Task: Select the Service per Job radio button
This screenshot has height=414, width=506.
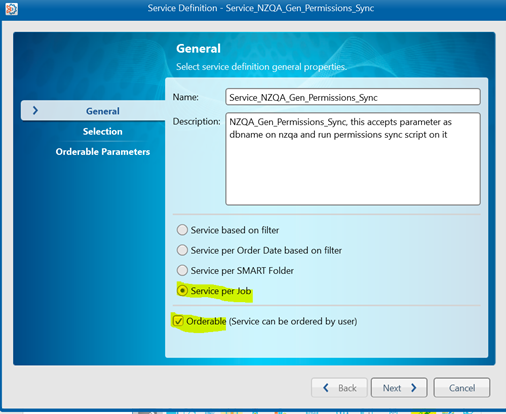Action: [x=182, y=291]
